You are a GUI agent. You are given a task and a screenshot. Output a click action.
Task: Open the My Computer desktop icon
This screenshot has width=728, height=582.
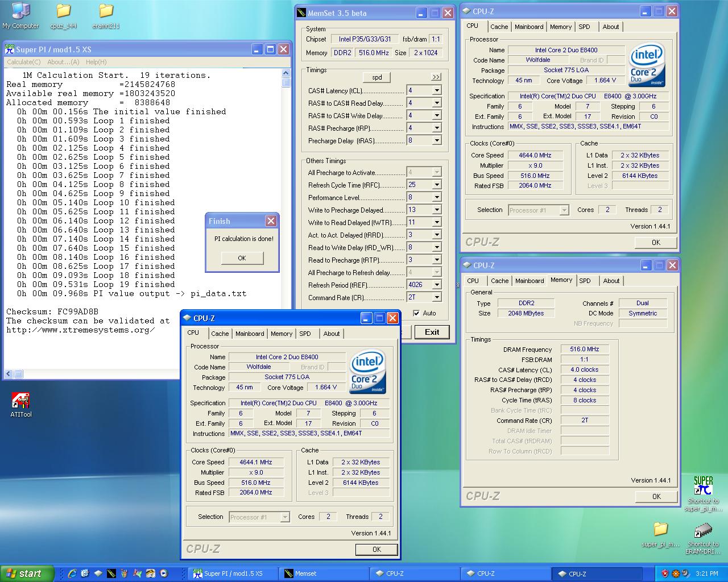[x=20, y=15]
